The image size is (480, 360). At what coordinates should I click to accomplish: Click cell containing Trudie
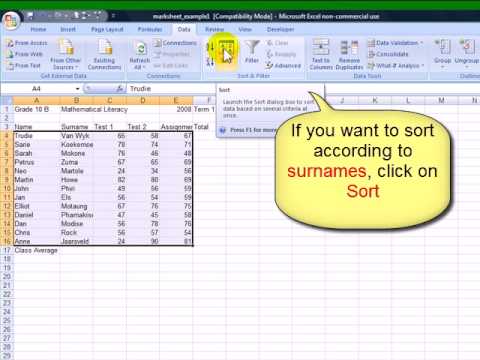[x=36, y=136]
